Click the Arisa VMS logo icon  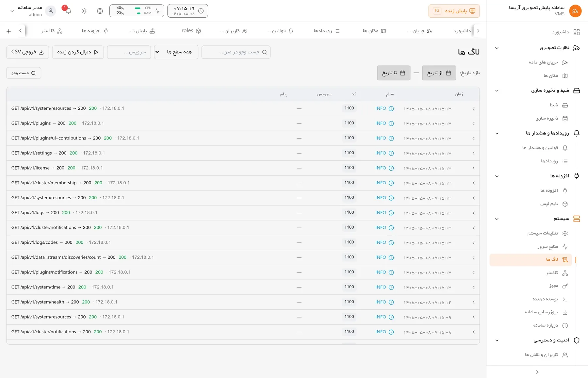click(575, 11)
